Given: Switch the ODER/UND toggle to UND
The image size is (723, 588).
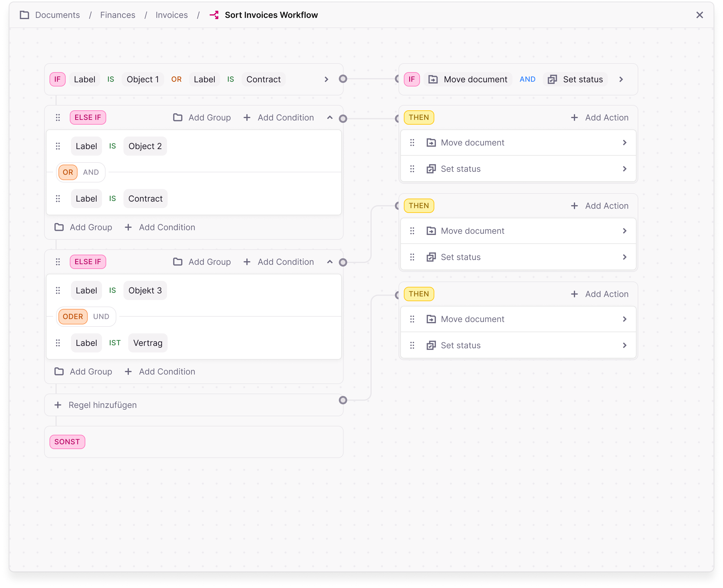Looking at the screenshot, I should [x=101, y=316].
